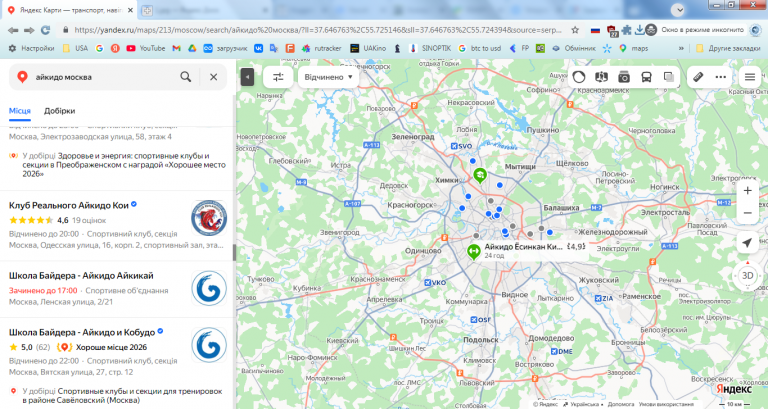This screenshot has height=409, width=768.
Task: Go forward with browser forward arrow
Action: pyautogui.click(x=29, y=30)
